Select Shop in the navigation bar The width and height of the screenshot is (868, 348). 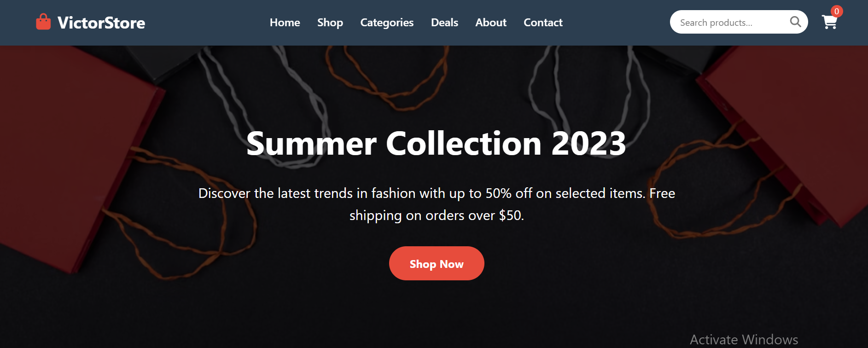point(330,23)
